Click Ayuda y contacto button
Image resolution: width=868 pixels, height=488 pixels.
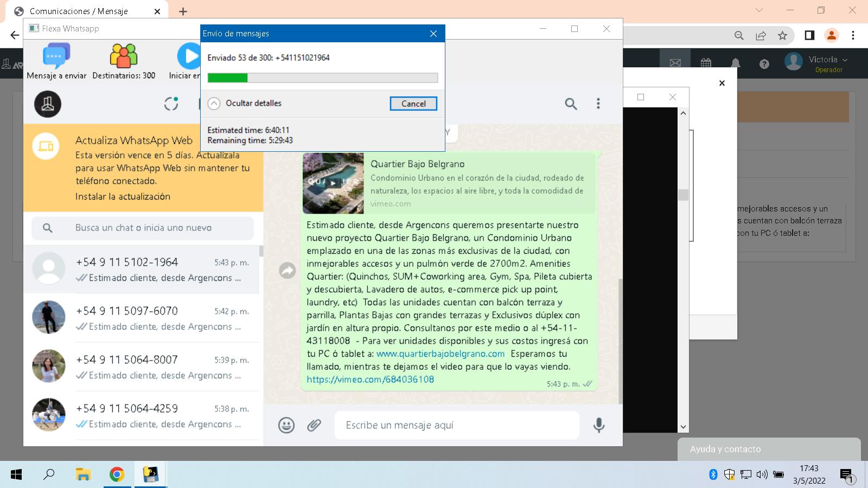(x=769, y=449)
